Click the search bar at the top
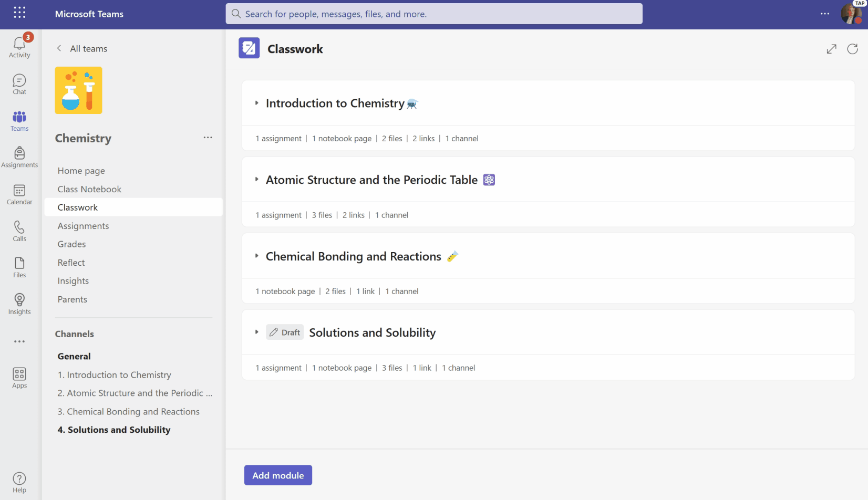The image size is (868, 500). (433, 14)
